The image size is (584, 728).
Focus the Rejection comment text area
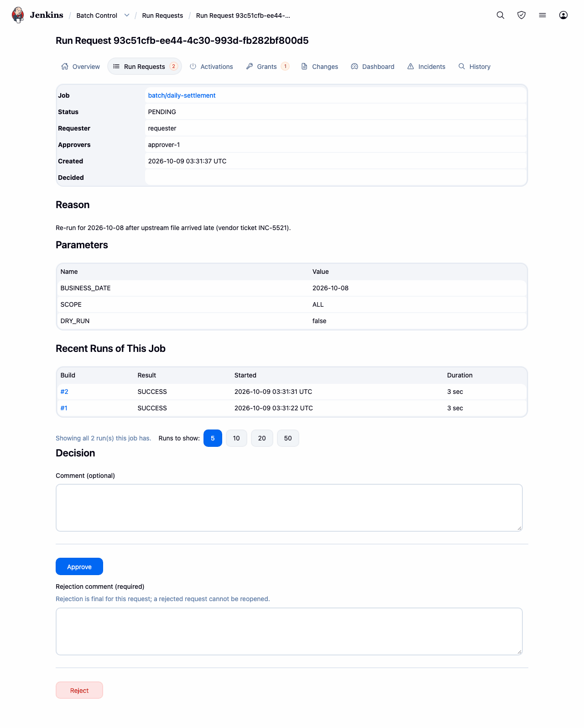pos(289,631)
